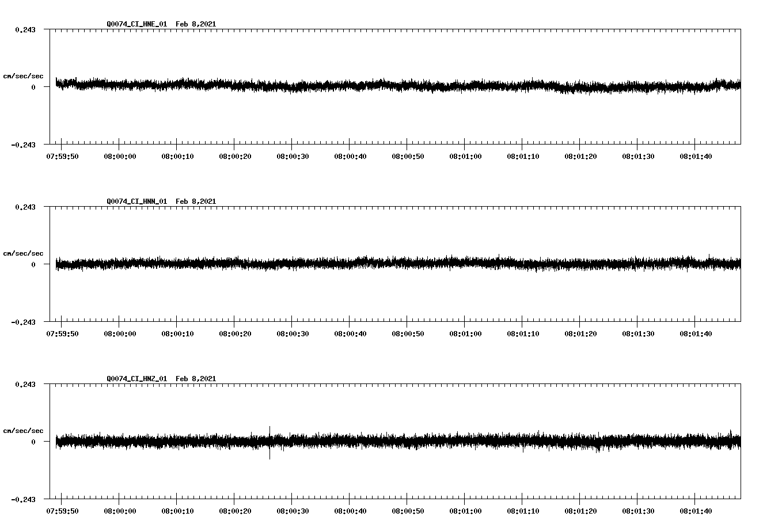Select the spike in the HNZ trace near 08:00:26

269,443
